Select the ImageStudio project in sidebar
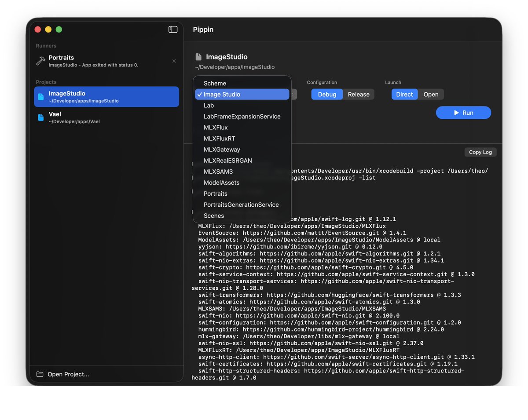This screenshot has height=420, width=528. pos(106,97)
